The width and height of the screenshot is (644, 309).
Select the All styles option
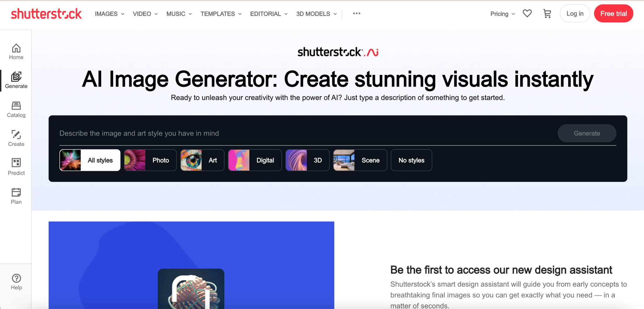90,160
